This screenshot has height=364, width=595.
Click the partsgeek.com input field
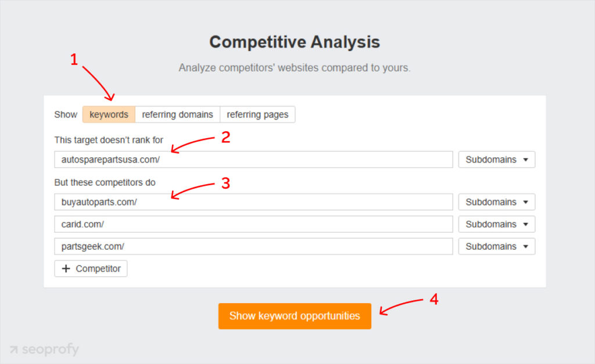coord(253,246)
